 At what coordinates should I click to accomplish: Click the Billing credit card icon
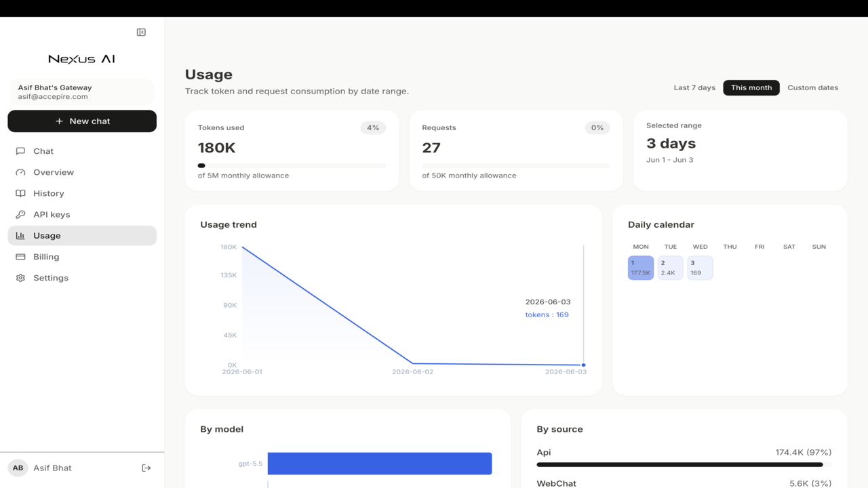[20, 257]
